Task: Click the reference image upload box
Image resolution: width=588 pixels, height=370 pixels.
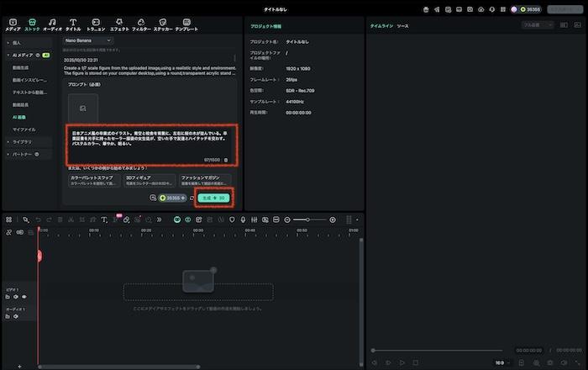Action: tap(82, 108)
